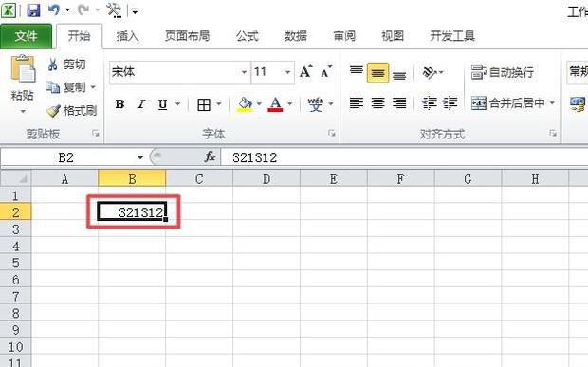This screenshot has height=367, width=588.
Task: Open the Name Box dropdown arrow
Action: pos(140,157)
